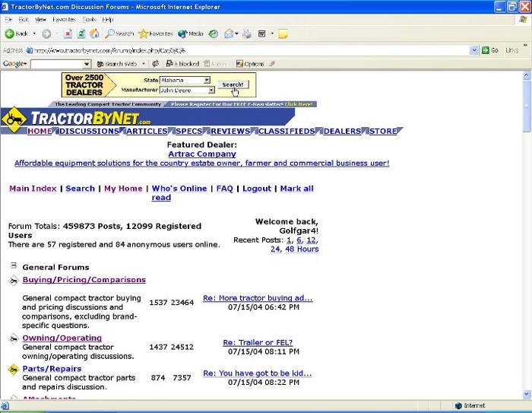Go to the CLASSIFIEDS tab
This screenshot has width=532, height=413.
(287, 131)
